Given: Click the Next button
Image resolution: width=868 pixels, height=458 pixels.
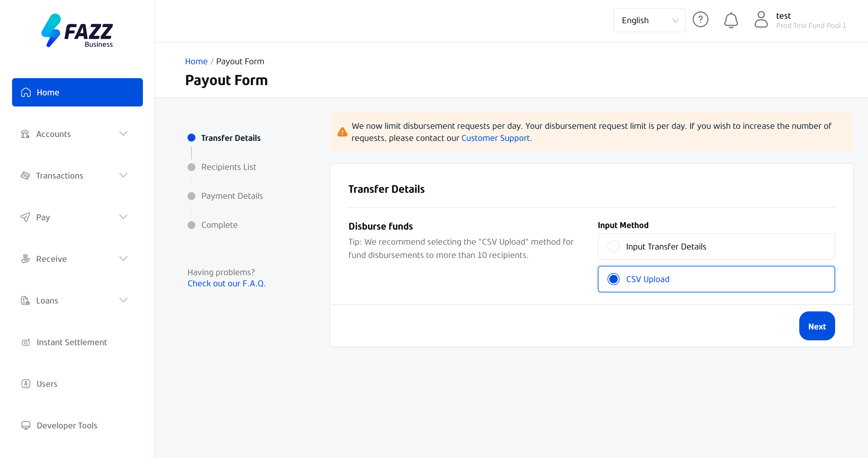Looking at the screenshot, I should (817, 326).
